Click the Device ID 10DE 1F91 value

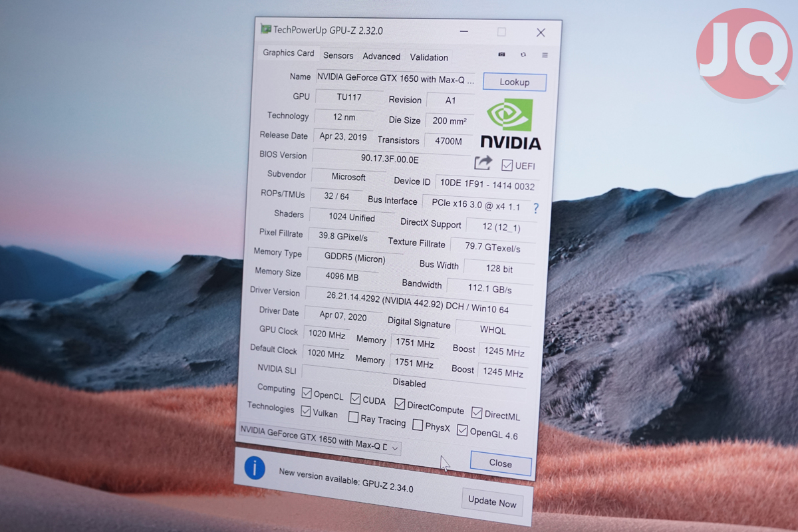(x=487, y=186)
